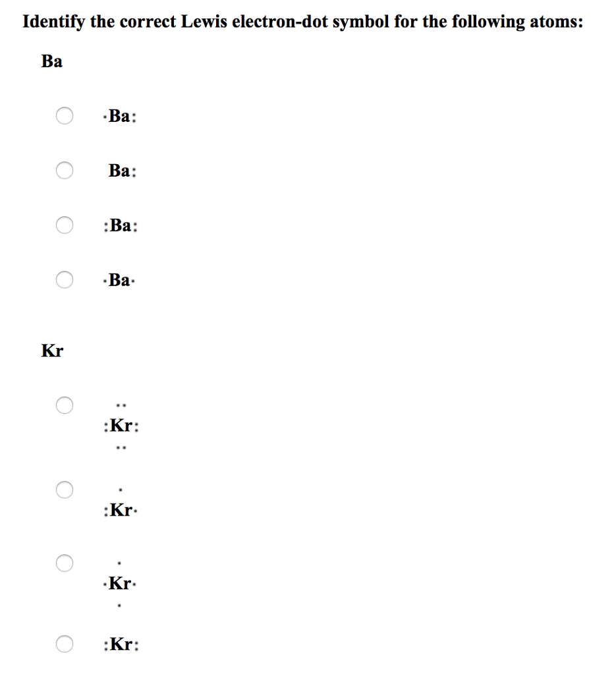Click the dot pair above the first Kr symbol
The height and width of the screenshot is (675, 616).
[x=121, y=405]
